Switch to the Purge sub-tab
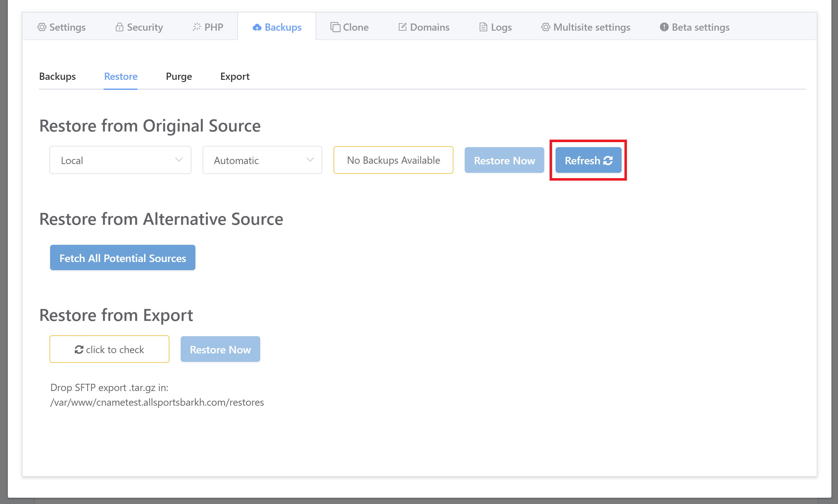 pos(179,76)
